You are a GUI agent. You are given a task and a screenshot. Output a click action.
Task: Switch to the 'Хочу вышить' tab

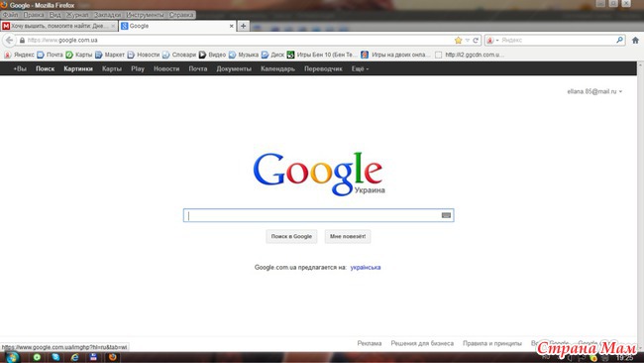click(x=56, y=26)
